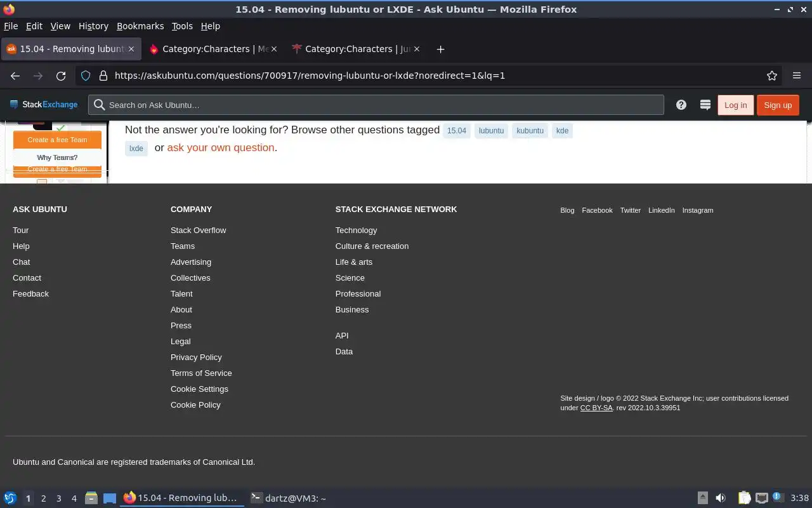This screenshot has width=812, height=508.
Task: Bookmark this page with the star icon
Action: pos(772,76)
